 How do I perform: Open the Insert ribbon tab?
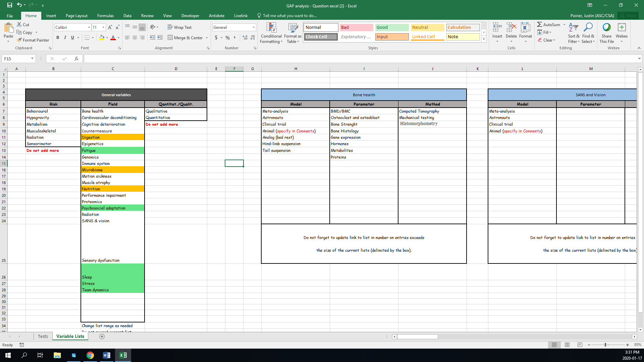51,16
